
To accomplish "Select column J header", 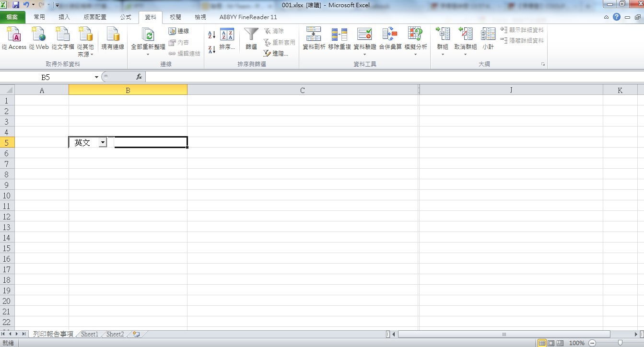I will [x=511, y=90].
